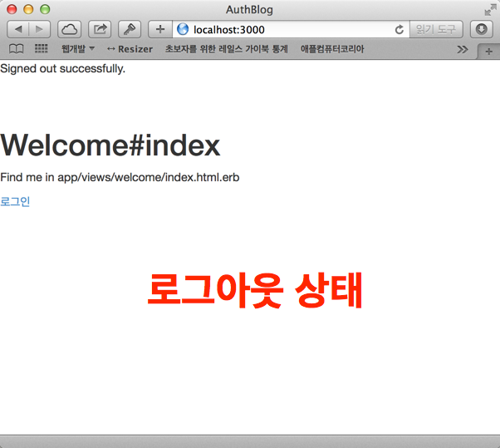500x448 pixels.
Task: Show hidden bookmarks with the double chevron
Action: (463, 49)
